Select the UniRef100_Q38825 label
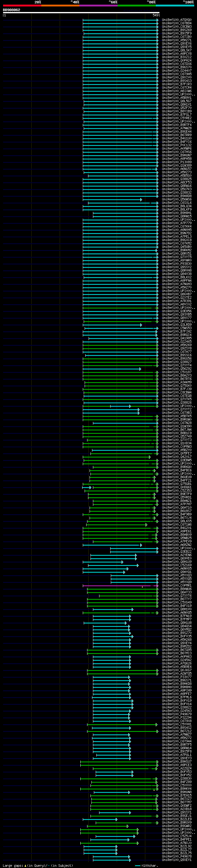This screenshot has width=197, height=868. pos(176,179)
